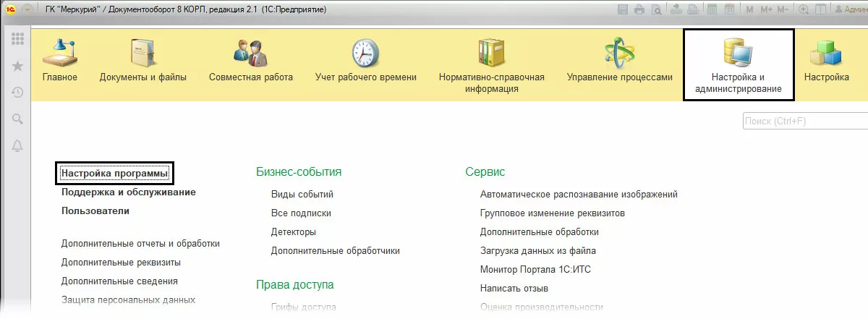Screen dimensions: 868x319
Task: Open Favorites star in sidebar
Action: [x=17, y=66]
